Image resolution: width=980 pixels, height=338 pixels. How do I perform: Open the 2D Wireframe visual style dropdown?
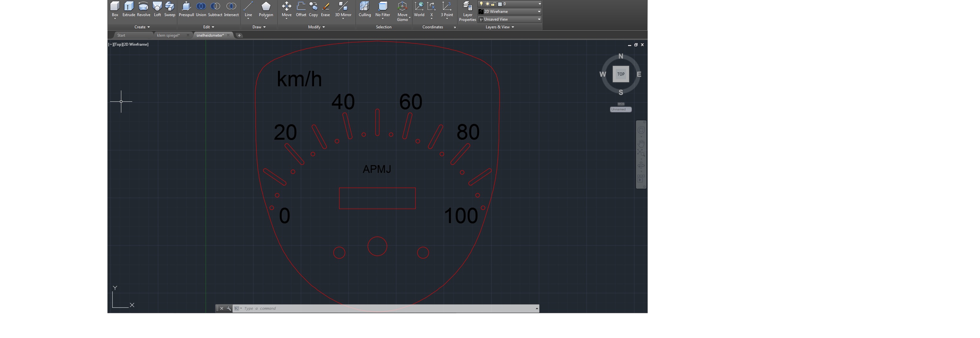(510, 11)
